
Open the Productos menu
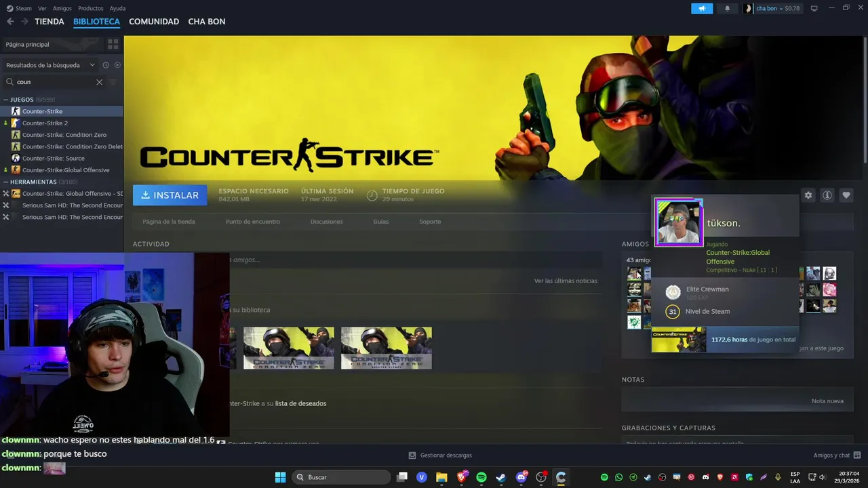[91, 8]
